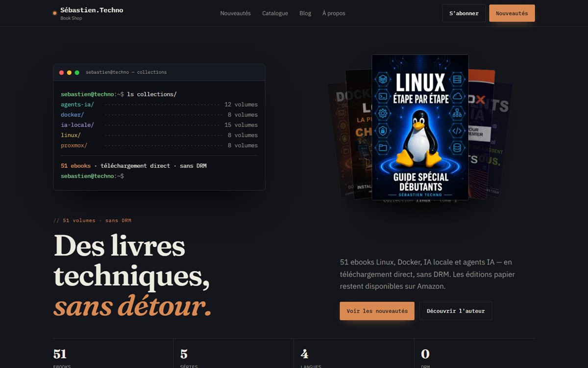Click the italic 'sans détour.' text
588x368 pixels.
coord(132,306)
